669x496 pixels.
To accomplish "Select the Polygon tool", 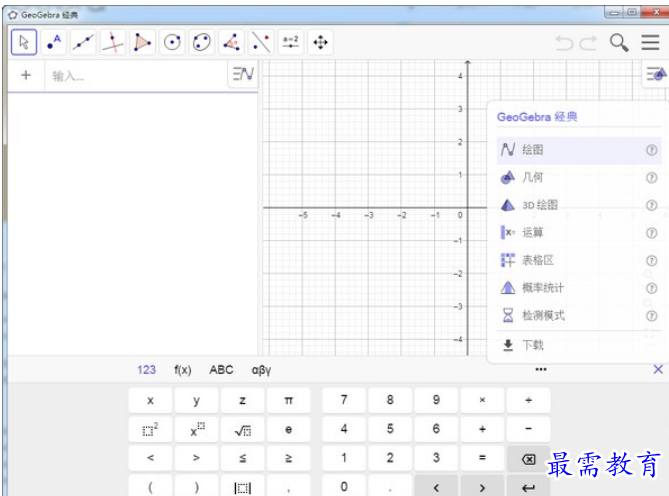I will [x=142, y=42].
